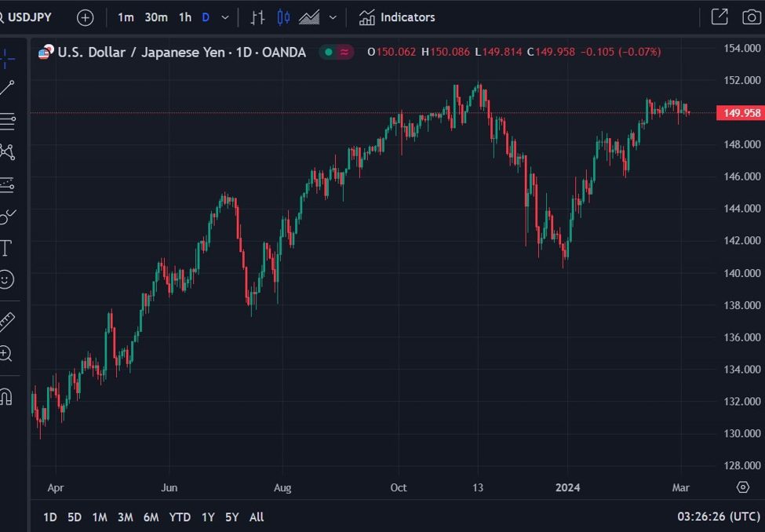Switch to candlestick chart style
The height and width of the screenshot is (532, 765).
[283, 17]
